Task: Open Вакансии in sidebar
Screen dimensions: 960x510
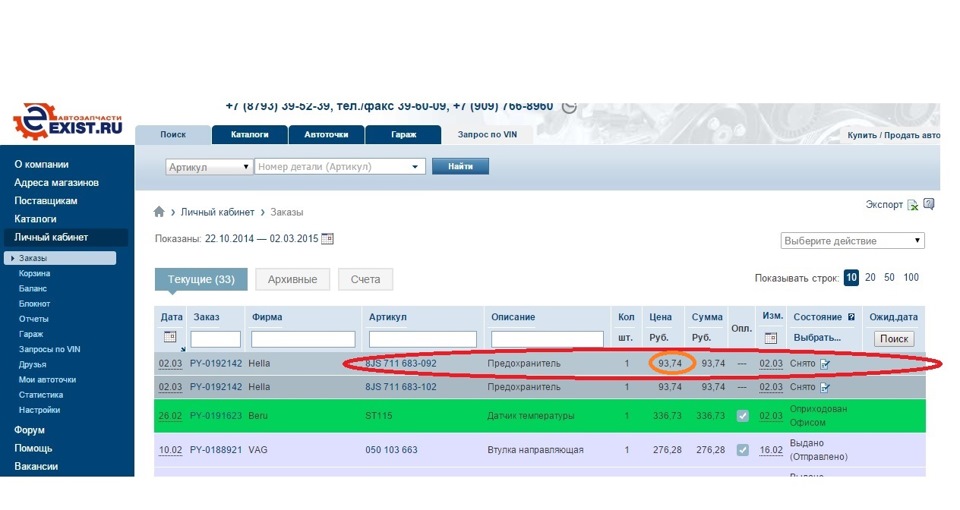Action: [36, 466]
